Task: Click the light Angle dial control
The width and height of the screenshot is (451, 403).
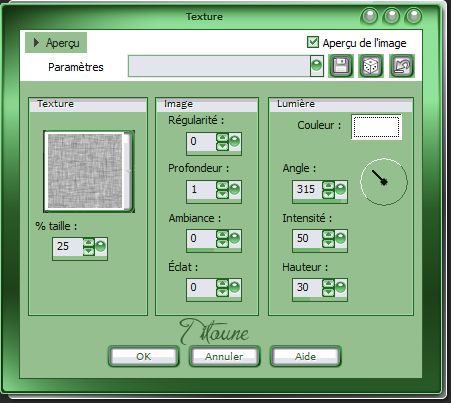Action: (x=384, y=182)
